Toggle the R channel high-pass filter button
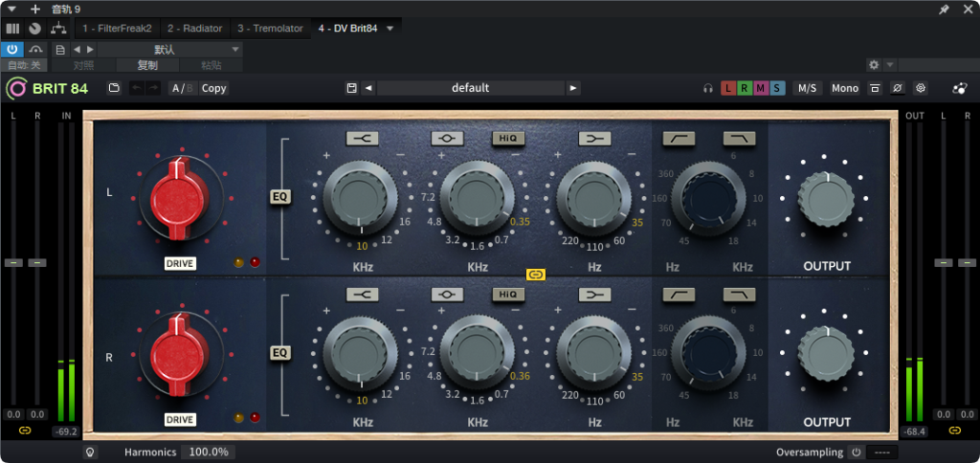The image size is (980, 463). coord(679,295)
